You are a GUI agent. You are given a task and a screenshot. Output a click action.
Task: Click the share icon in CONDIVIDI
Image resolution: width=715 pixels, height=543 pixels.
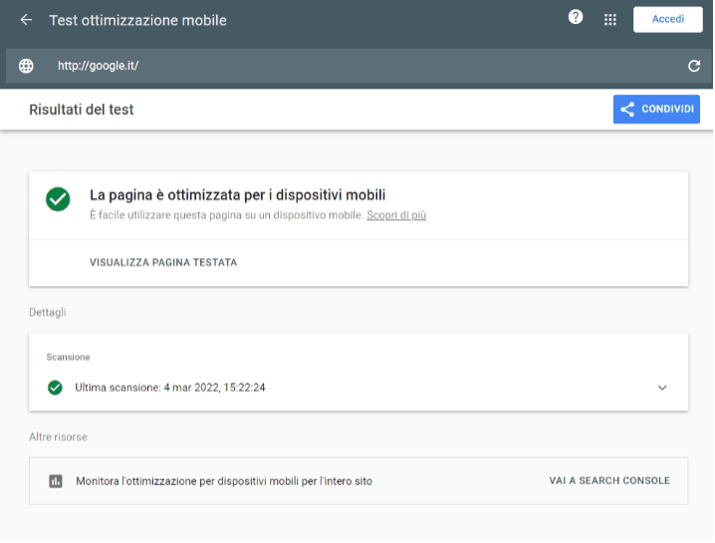(x=627, y=109)
